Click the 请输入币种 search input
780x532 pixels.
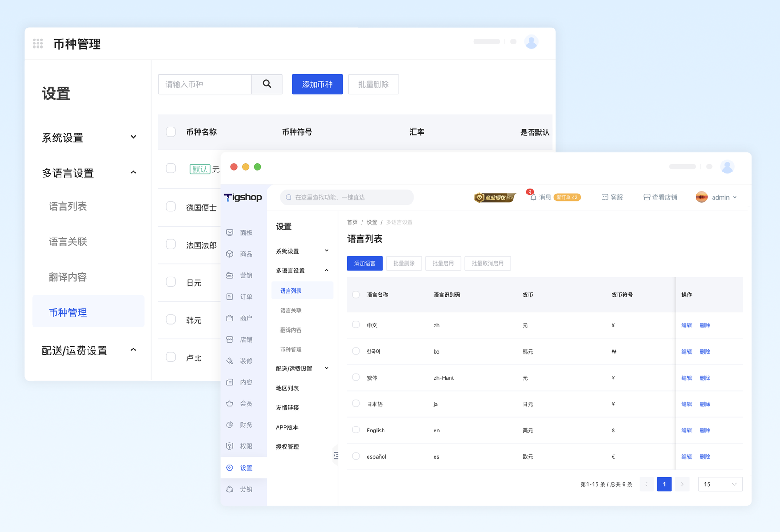pos(205,84)
